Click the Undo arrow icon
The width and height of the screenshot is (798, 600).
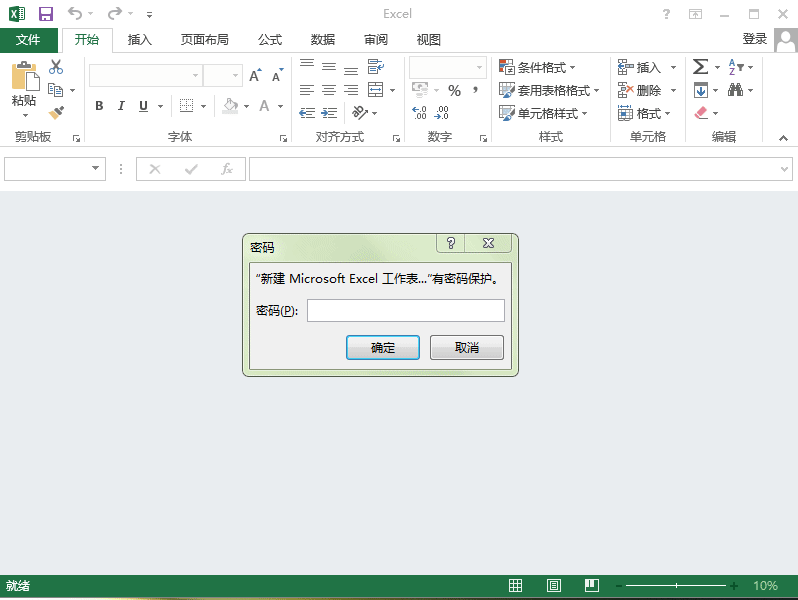(75, 13)
